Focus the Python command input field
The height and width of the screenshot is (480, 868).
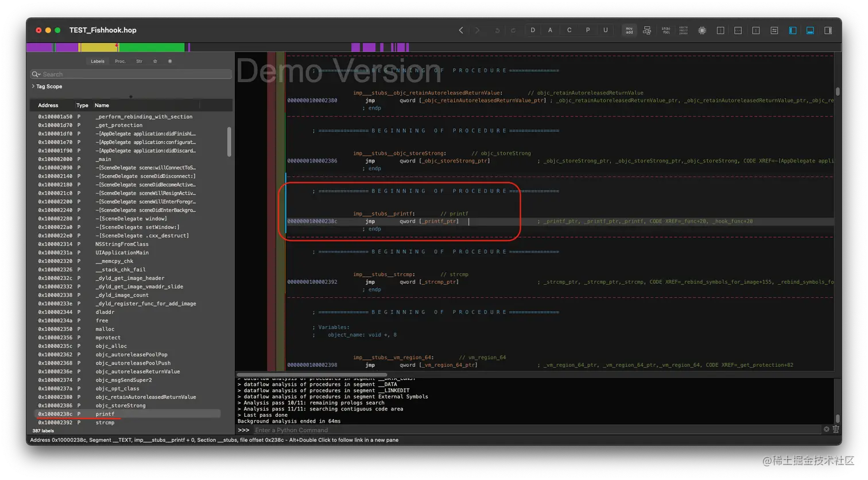coord(537,430)
